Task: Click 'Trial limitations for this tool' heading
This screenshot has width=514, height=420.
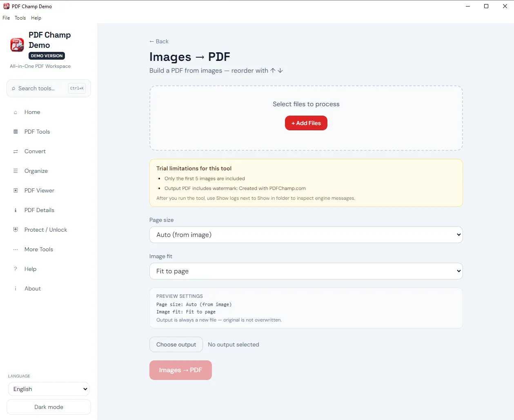Action: pos(194,168)
